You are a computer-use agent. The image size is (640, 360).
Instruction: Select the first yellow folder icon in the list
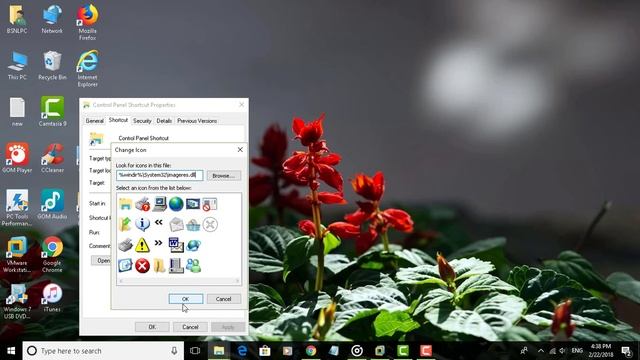(125, 204)
